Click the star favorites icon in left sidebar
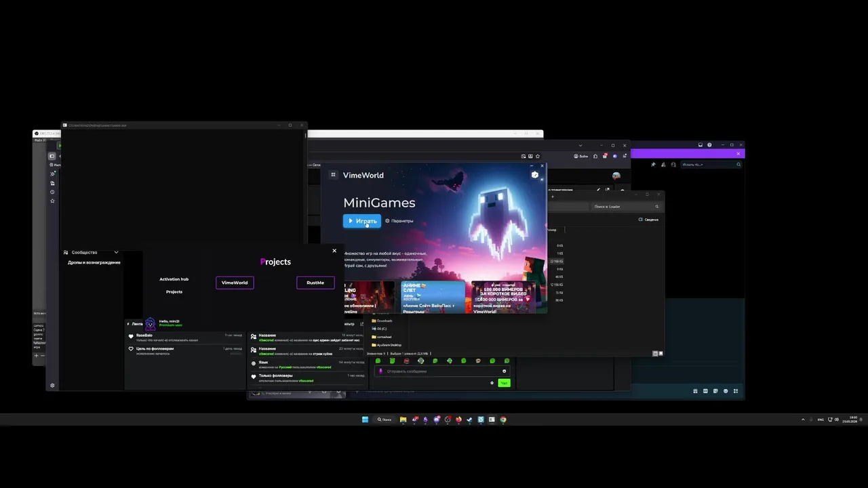 click(x=52, y=201)
